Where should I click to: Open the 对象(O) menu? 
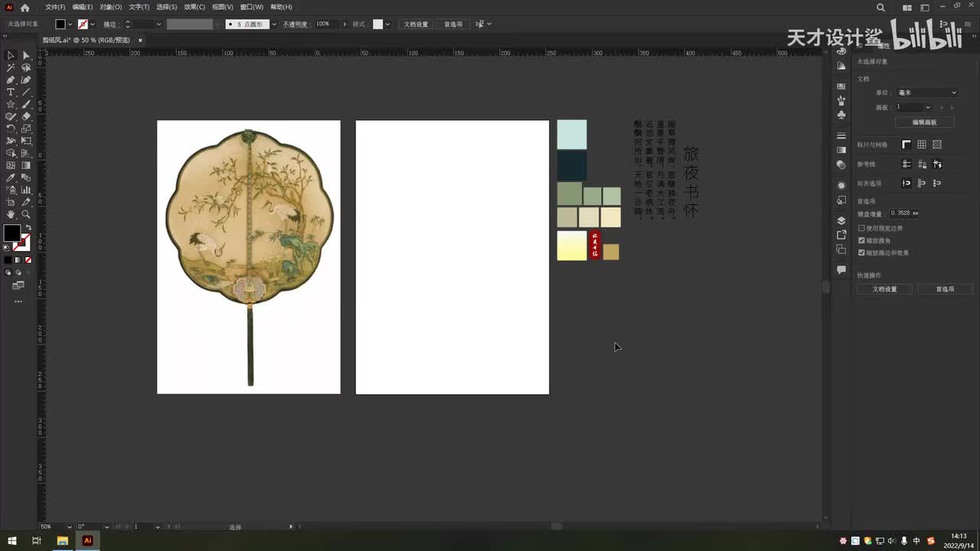coord(111,7)
